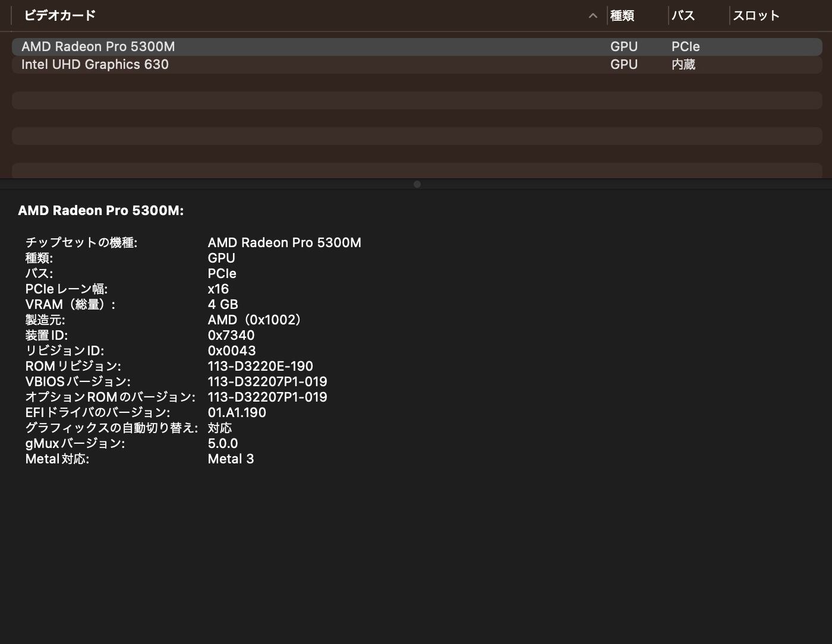The image size is (832, 644).
Task: Click the GPU cell in the Intel row
Action: (x=624, y=65)
